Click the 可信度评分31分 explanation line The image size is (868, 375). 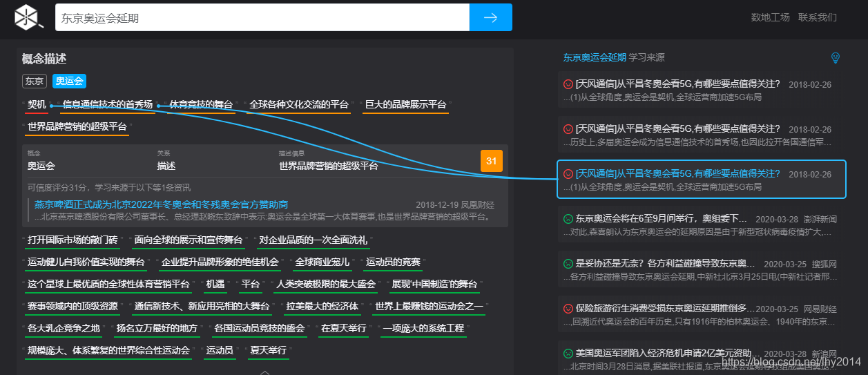[x=109, y=187]
